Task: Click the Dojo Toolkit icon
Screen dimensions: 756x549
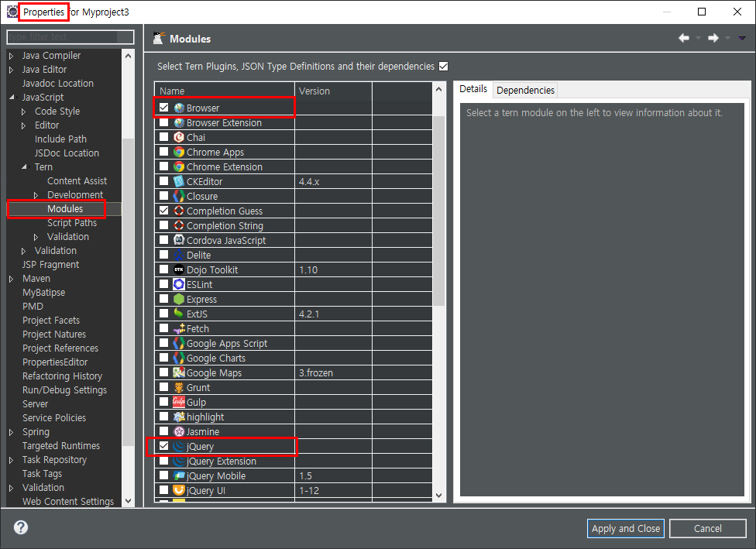Action: (179, 269)
